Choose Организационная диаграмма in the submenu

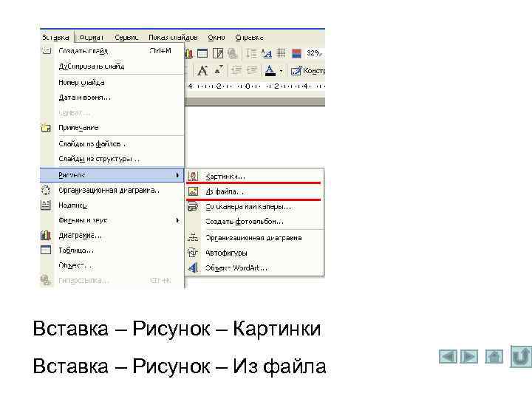[254, 238]
